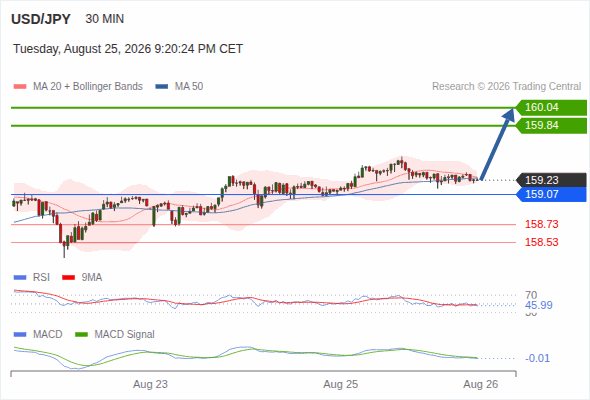Click the USD/JPY chart title
Screen dimensions: 590x400
pos(41,19)
